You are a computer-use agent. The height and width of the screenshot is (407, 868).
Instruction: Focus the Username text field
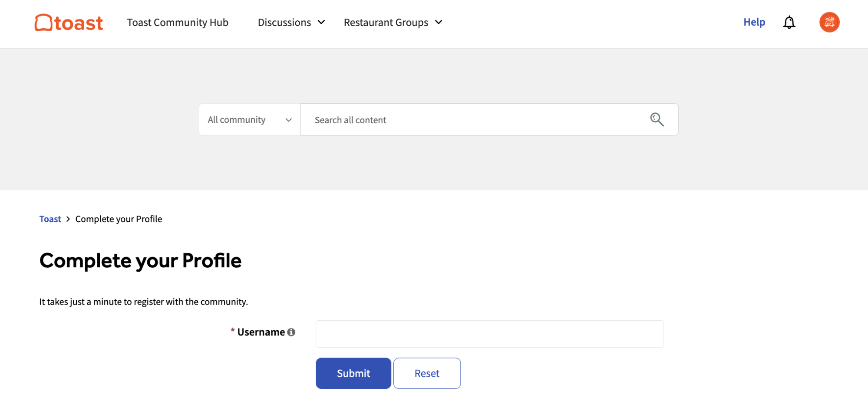[x=489, y=334]
